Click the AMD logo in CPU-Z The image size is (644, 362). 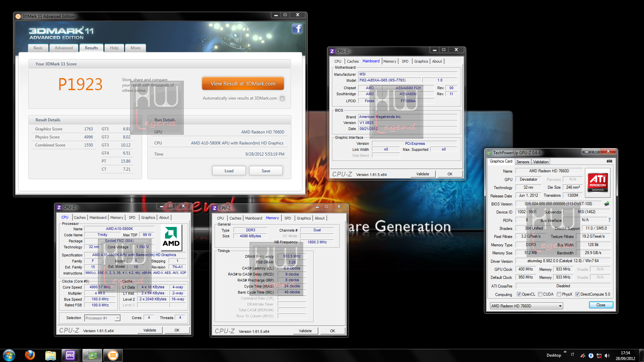coord(171,238)
